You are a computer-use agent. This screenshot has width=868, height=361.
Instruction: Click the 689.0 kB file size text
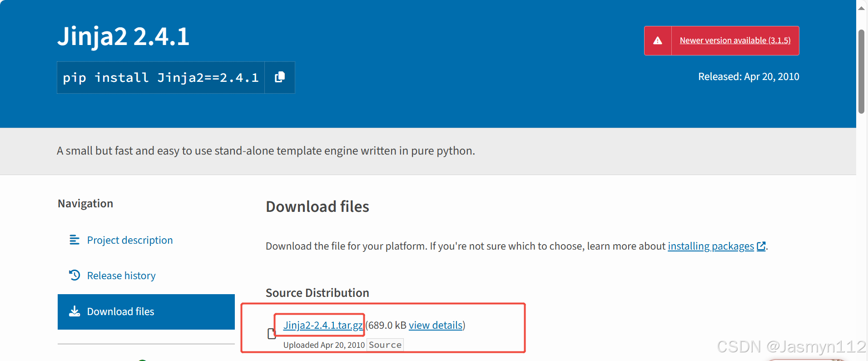click(x=387, y=325)
